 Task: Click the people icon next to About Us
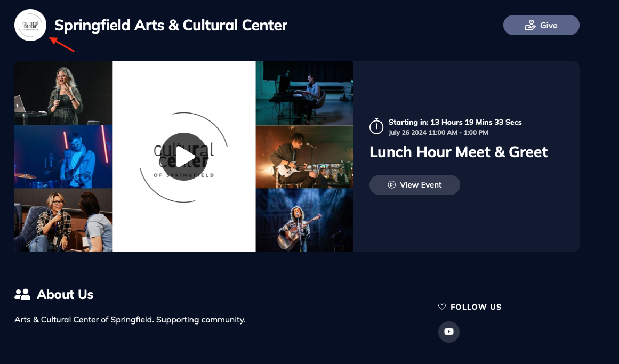pyautogui.click(x=22, y=294)
